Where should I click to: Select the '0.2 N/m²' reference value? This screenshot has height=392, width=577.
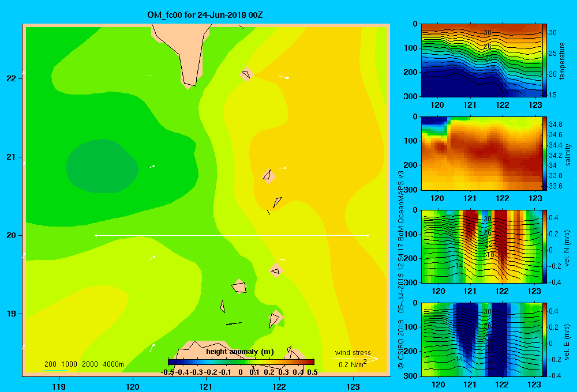pyautogui.click(x=353, y=364)
